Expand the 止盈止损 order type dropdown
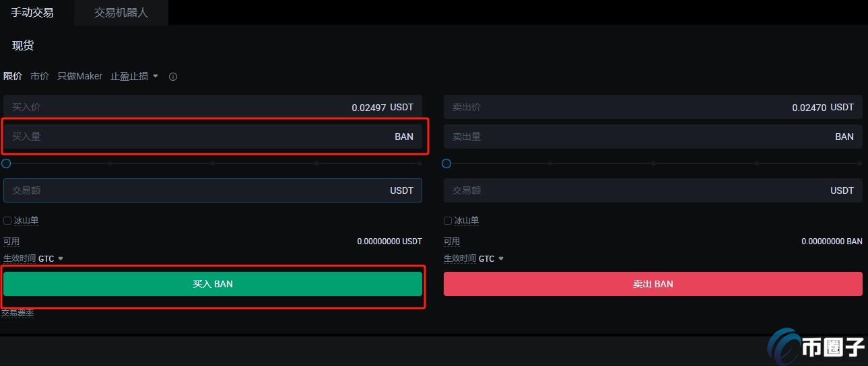The height and width of the screenshot is (366, 868). 134,77
